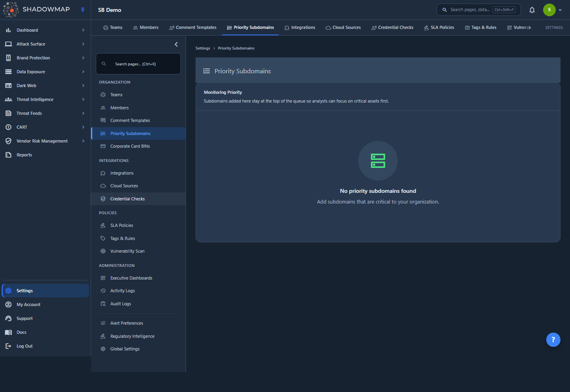Viewport: 570px width, 392px height.
Task: Click the Settings breadcrumb link
Action: 203,48
